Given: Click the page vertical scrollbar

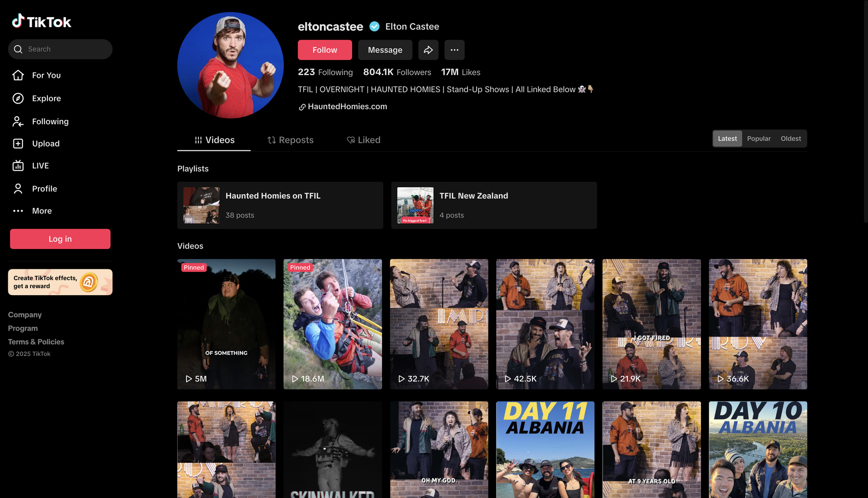Looking at the screenshot, I should (866, 111).
